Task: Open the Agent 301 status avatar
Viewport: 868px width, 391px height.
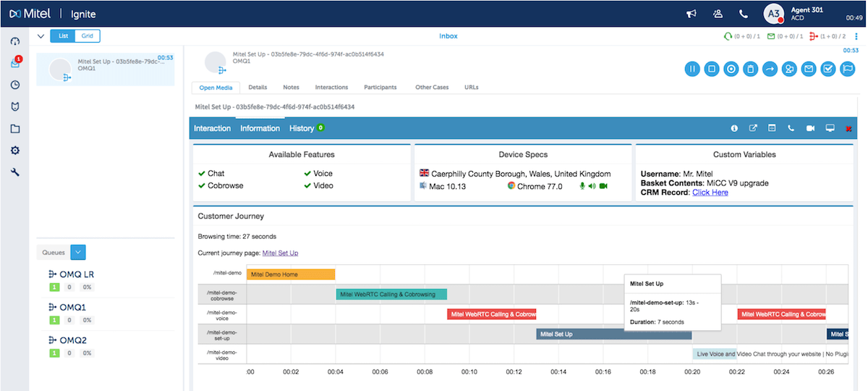Action: [x=773, y=14]
